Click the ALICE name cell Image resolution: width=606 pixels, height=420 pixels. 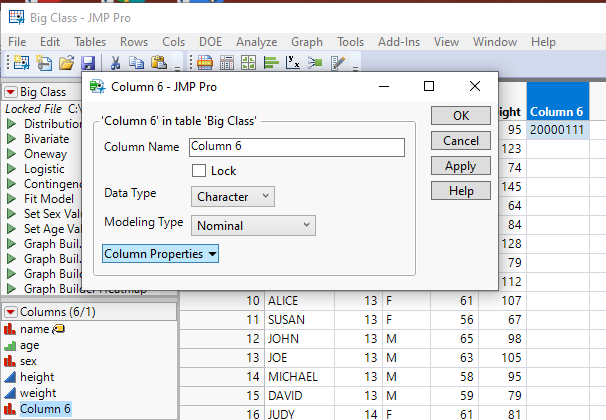coord(300,301)
